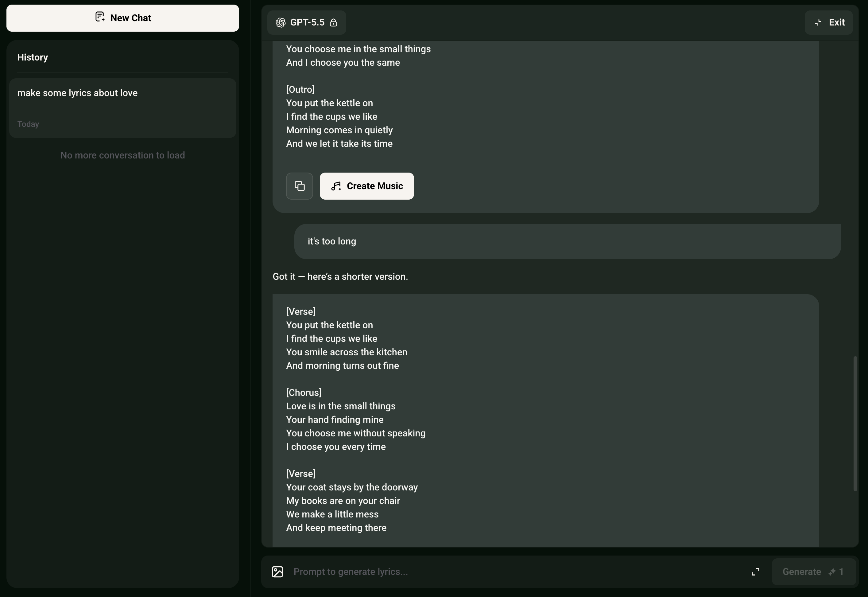
Task: Click the copy lyrics icon button
Action: pos(300,186)
